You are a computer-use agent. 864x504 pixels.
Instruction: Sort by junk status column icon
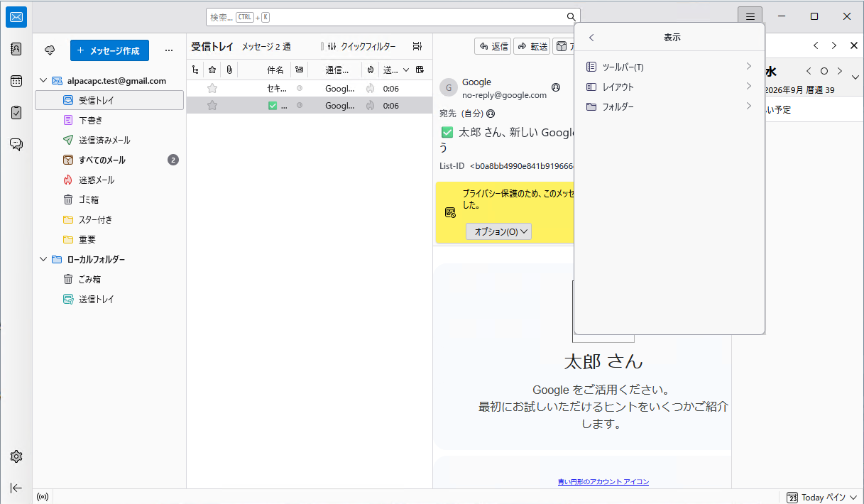[370, 70]
